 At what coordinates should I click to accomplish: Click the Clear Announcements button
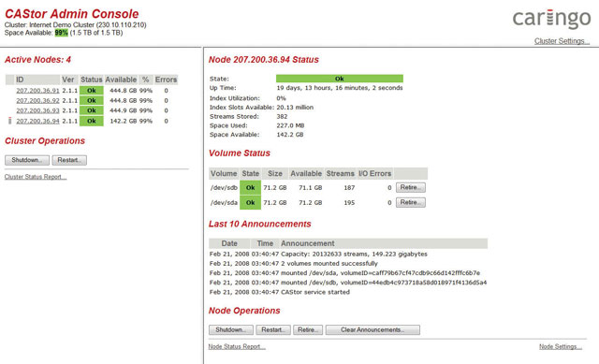pyautogui.click(x=373, y=329)
